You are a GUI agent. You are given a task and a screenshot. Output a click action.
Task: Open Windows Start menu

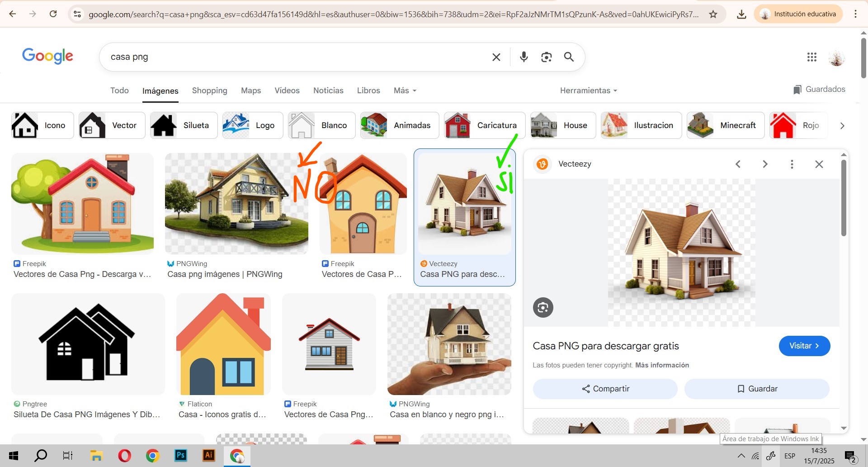coord(14,456)
